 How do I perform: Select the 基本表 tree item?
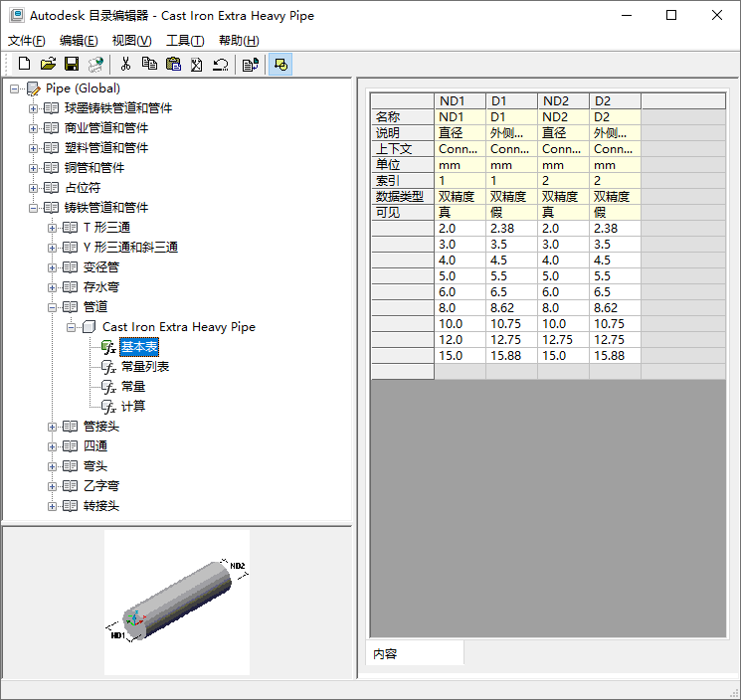139,347
